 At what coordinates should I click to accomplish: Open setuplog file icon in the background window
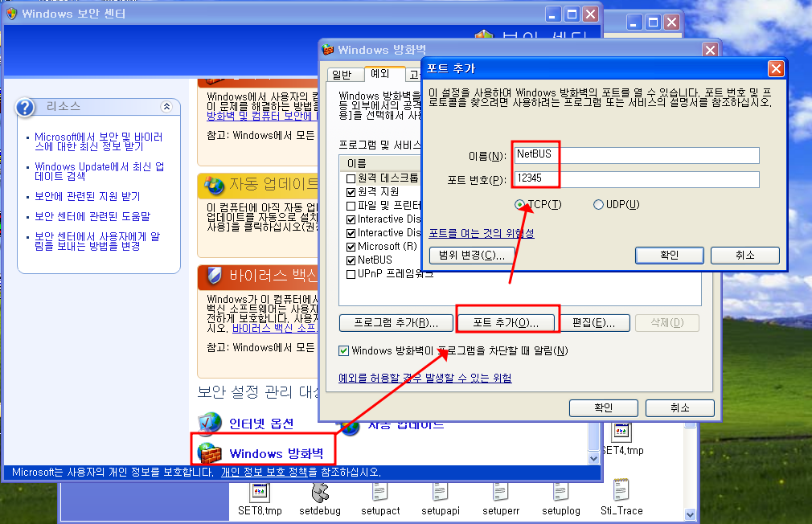pos(560,492)
